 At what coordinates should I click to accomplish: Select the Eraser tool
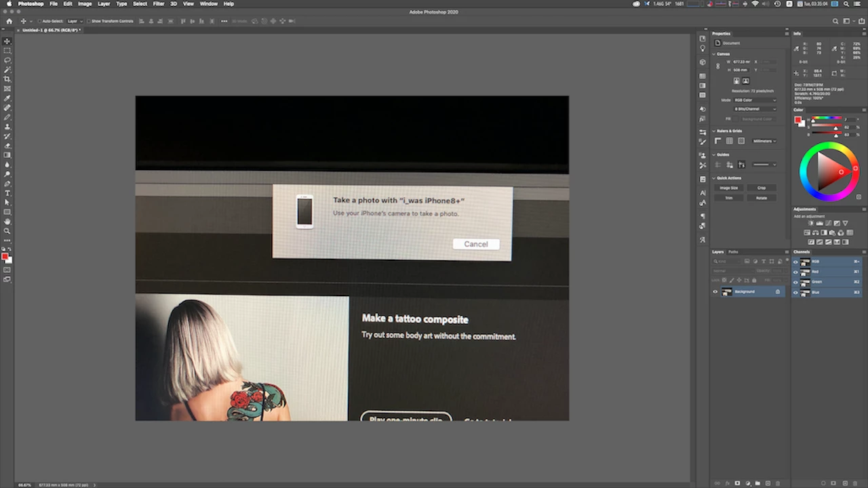click(x=7, y=146)
